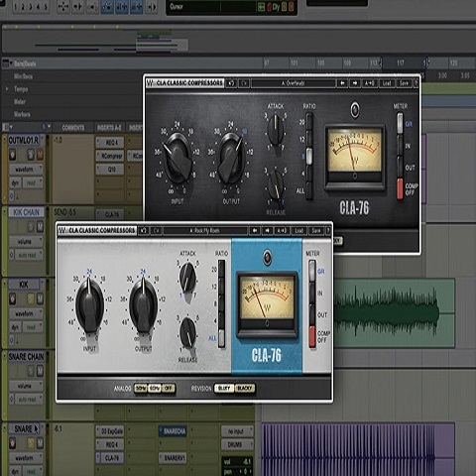This screenshot has width=476, height=476.
Task: Mute the OUTVLO1.R track
Action: point(40,154)
